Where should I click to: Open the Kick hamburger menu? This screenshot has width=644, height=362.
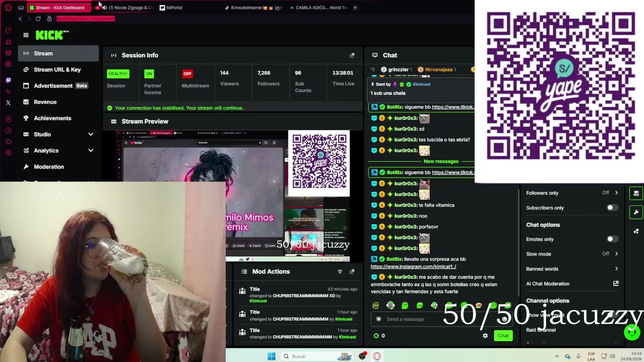pyautogui.click(x=26, y=35)
